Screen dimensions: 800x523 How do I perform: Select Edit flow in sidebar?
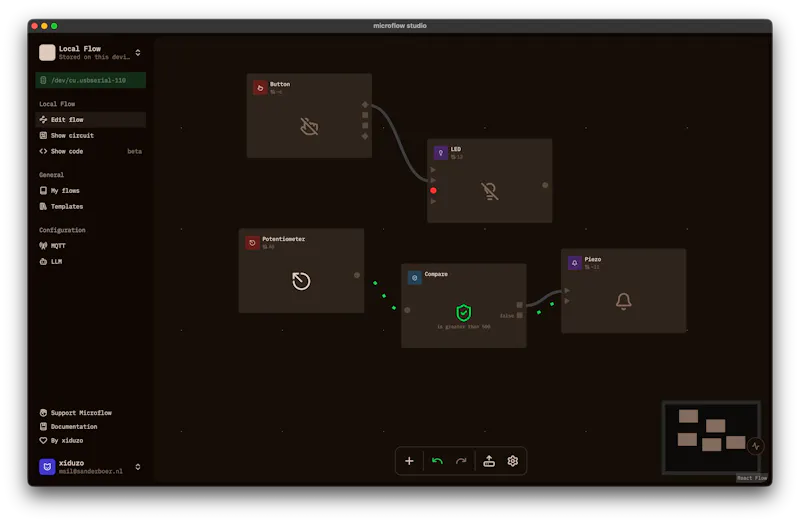coord(90,119)
